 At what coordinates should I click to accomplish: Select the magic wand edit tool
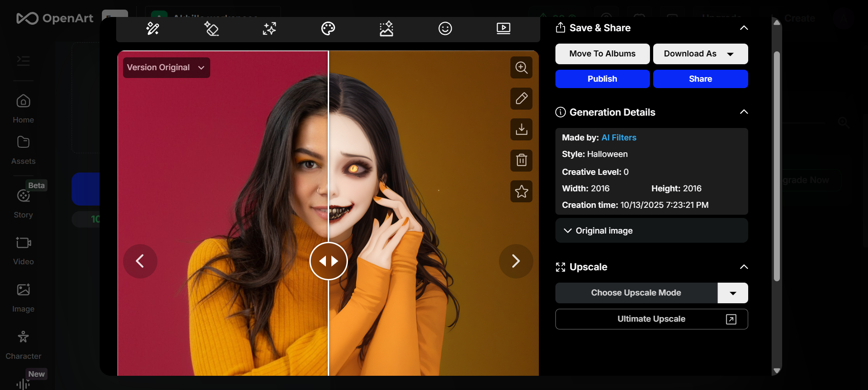tap(152, 29)
